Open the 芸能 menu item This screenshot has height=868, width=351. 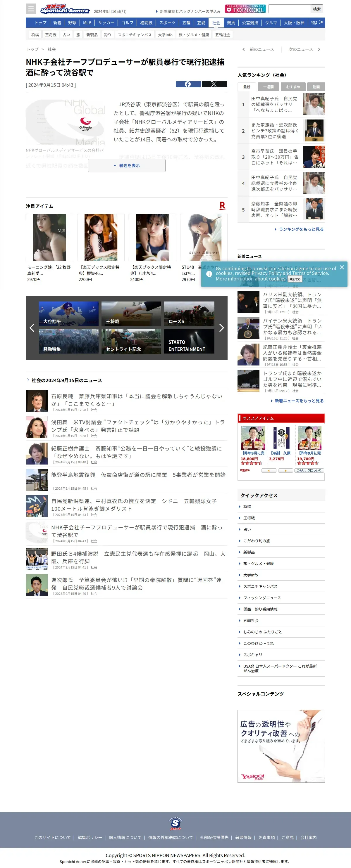pos(201,22)
